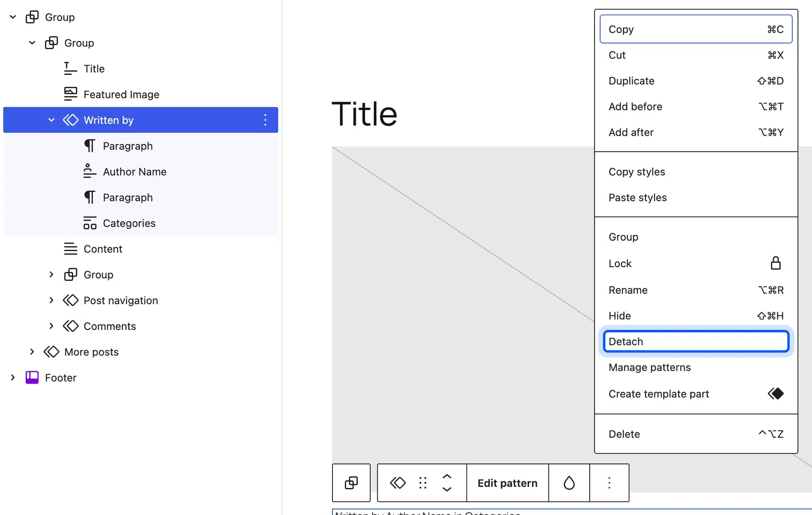Select Detach in the context menu
812x515 pixels.
click(x=696, y=342)
